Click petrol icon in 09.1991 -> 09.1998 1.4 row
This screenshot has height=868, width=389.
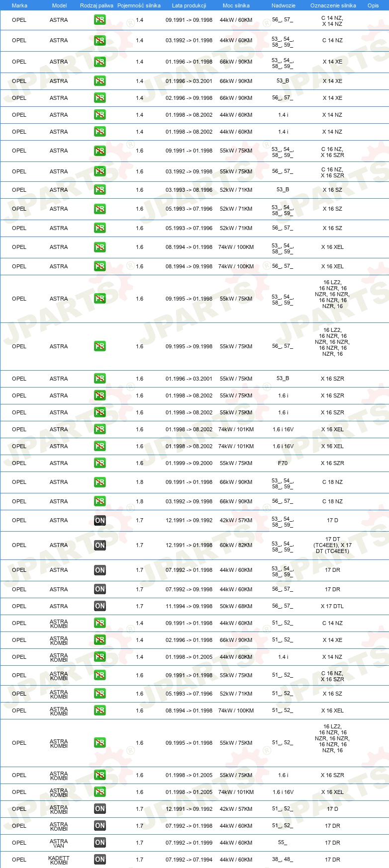point(100,20)
